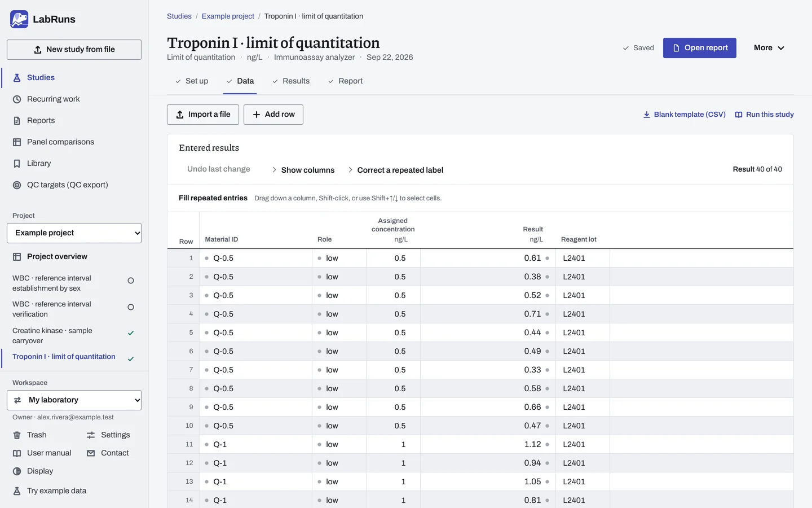Click New study from file button
The image size is (812, 508).
click(x=74, y=50)
